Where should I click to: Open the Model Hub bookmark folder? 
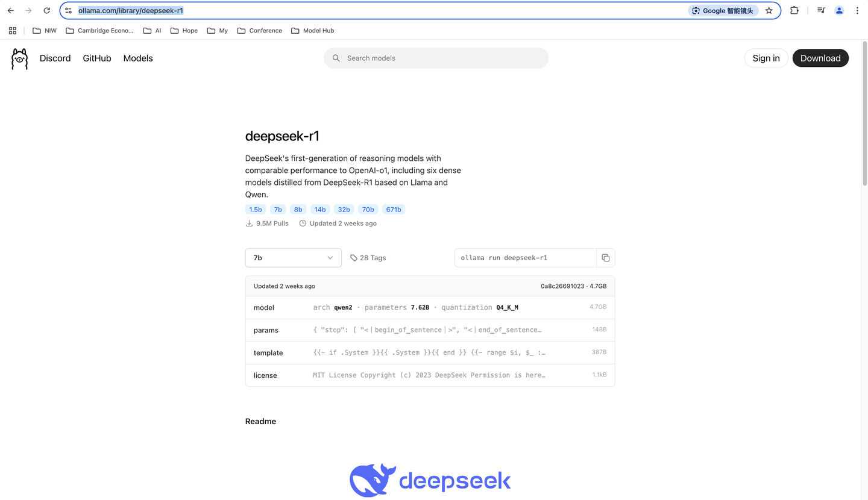pyautogui.click(x=312, y=31)
